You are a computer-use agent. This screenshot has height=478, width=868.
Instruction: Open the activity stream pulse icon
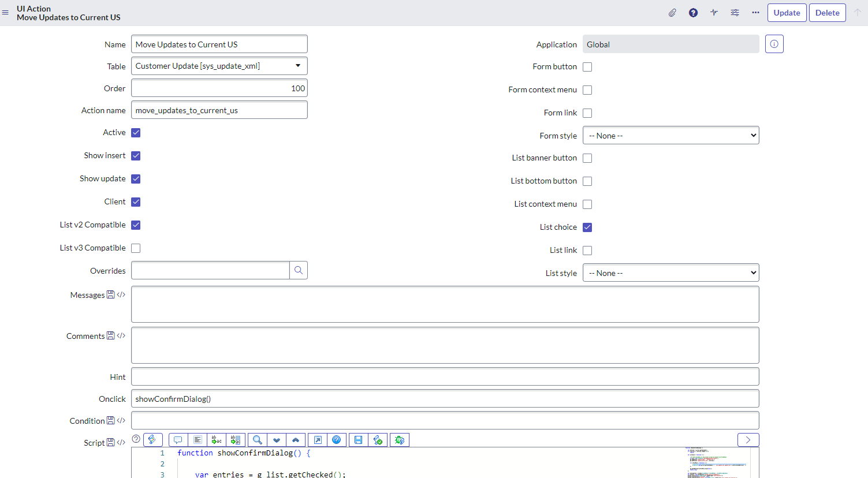point(714,13)
